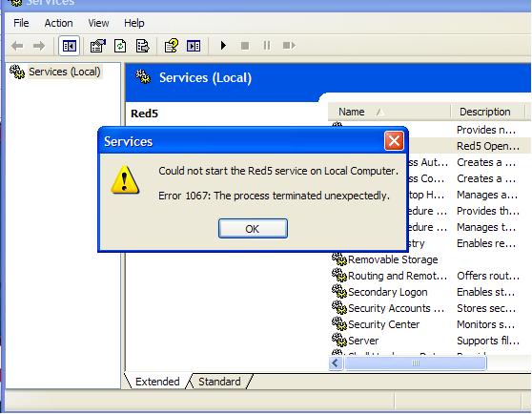Screen dimensions: 532x414
Task: Switch to the Extended tab
Action: click(x=157, y=382)
